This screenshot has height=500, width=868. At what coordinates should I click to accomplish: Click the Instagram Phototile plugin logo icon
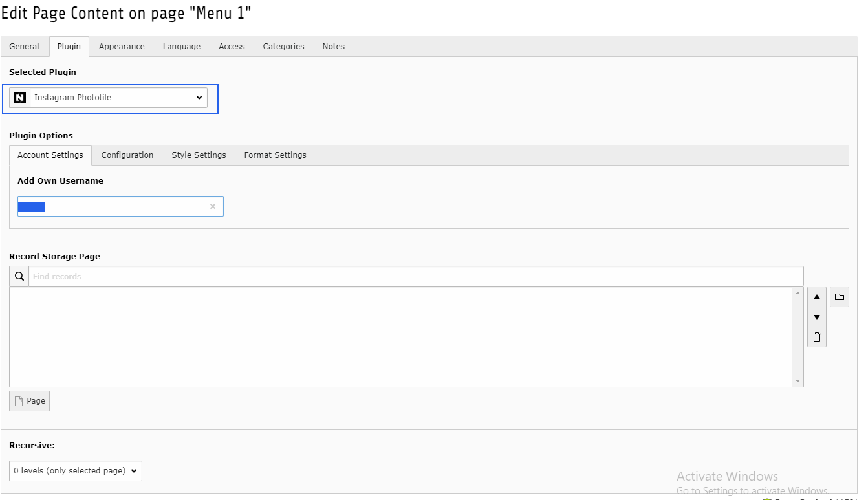pos(20,98)
